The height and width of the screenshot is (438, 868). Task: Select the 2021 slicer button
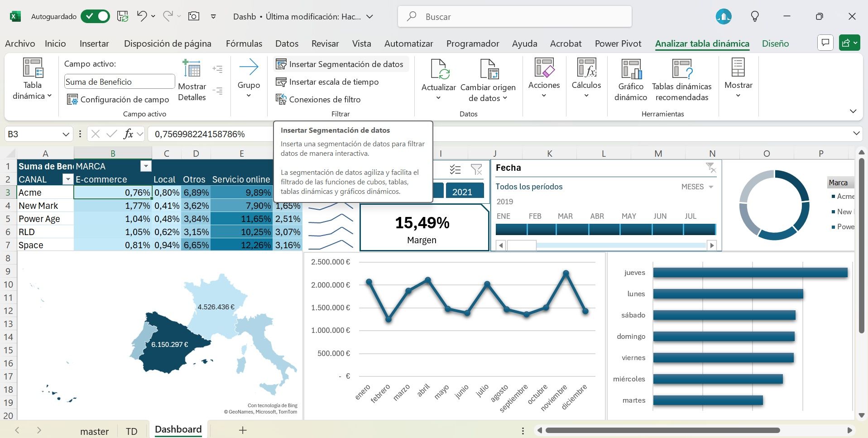[x=465, y=191]
